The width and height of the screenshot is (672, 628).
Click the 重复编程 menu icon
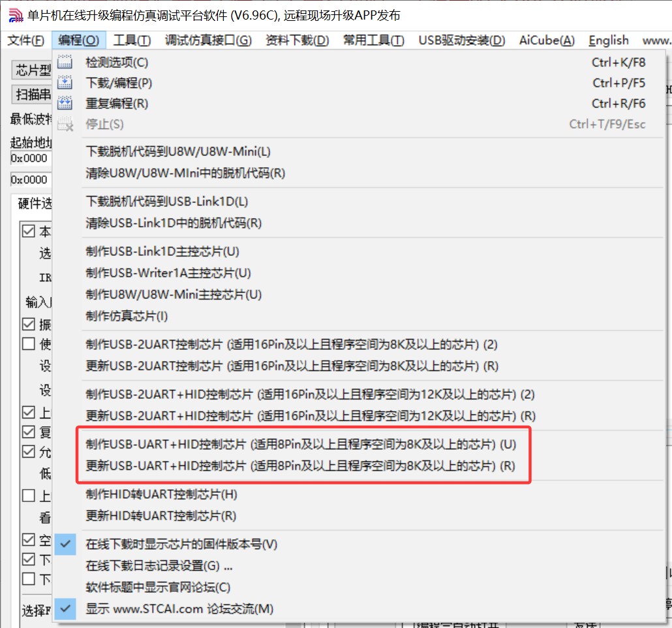point(65,103)
